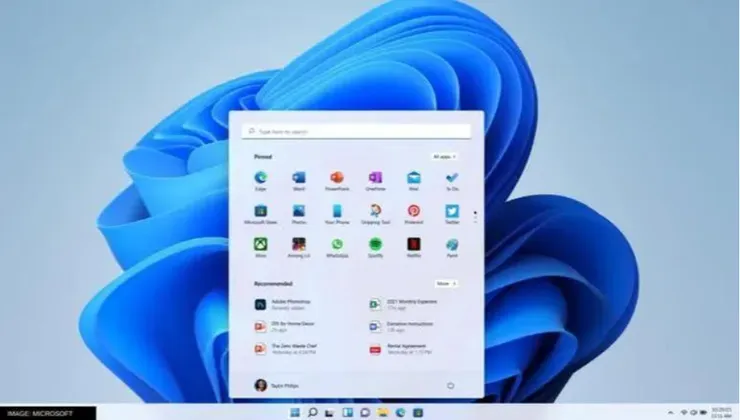Open File Explorer on the taskbar
The width and height of the screenshot is (740, 420).
(383, 412)
